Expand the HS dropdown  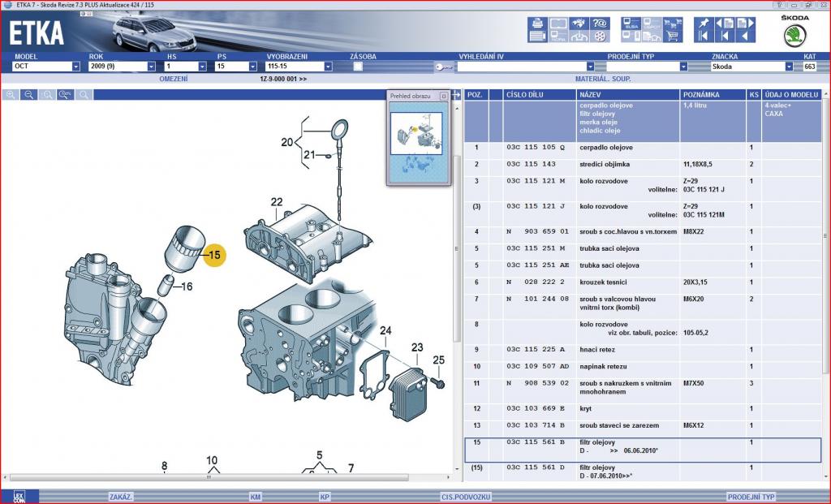(x=202, y=67)
